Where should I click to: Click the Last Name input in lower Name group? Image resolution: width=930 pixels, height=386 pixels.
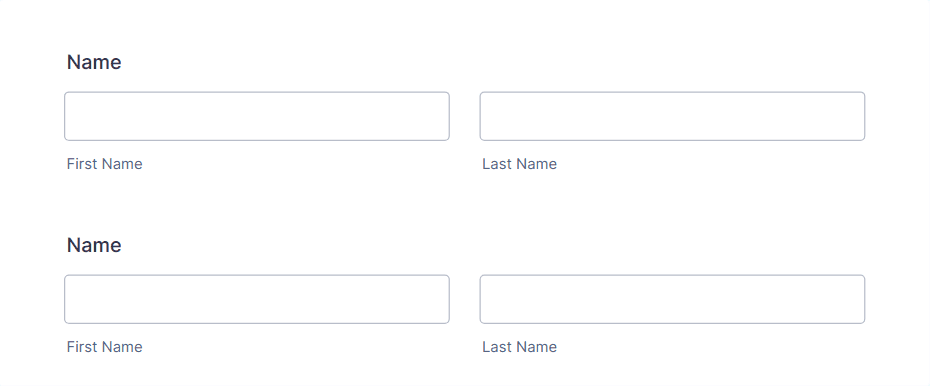click(672, 299)
